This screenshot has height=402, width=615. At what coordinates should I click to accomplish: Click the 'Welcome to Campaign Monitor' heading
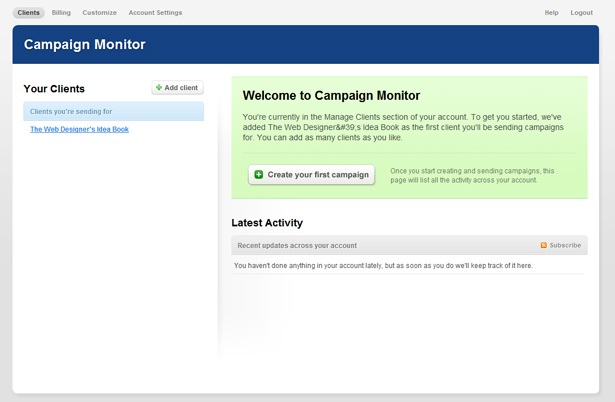tap(331, 95)
